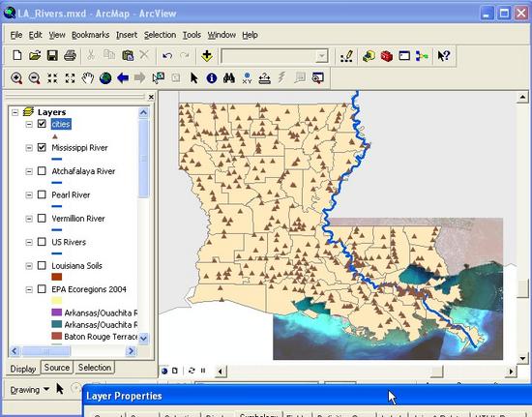Click the Paste clipboard icon
Viewport: 532px width, 417px height.
[x=128, y=55]
